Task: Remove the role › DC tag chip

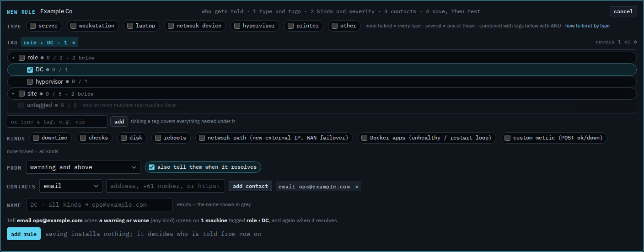Action: (x=74, y=43)
